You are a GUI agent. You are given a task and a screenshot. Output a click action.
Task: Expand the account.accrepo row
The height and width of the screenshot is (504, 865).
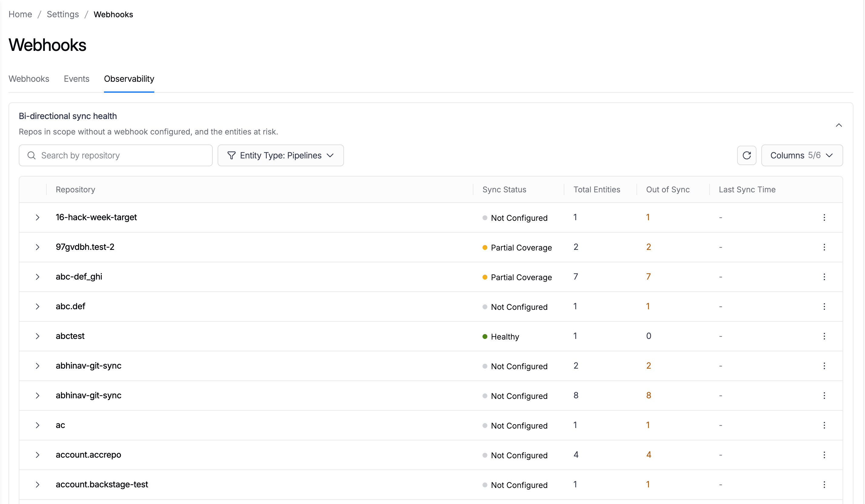tap(37, 455)
